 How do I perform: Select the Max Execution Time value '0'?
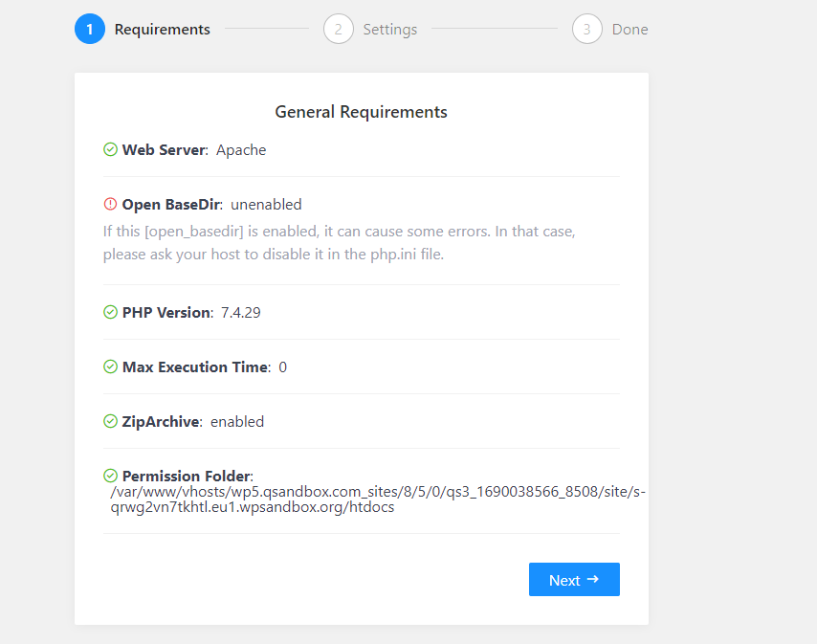283,367
